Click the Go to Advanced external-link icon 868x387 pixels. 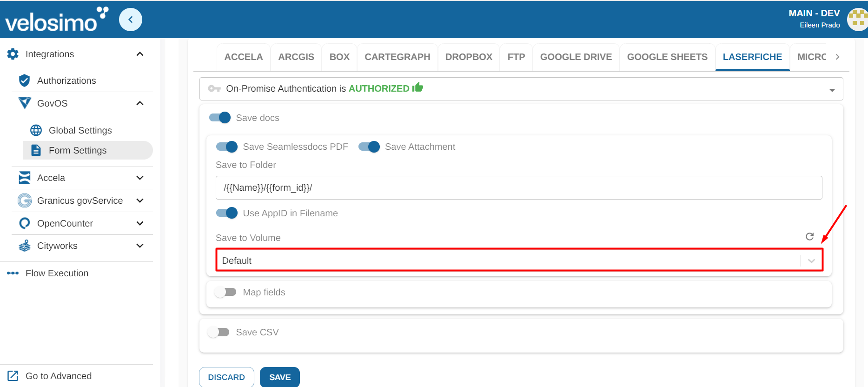click(x=13, y=376)
